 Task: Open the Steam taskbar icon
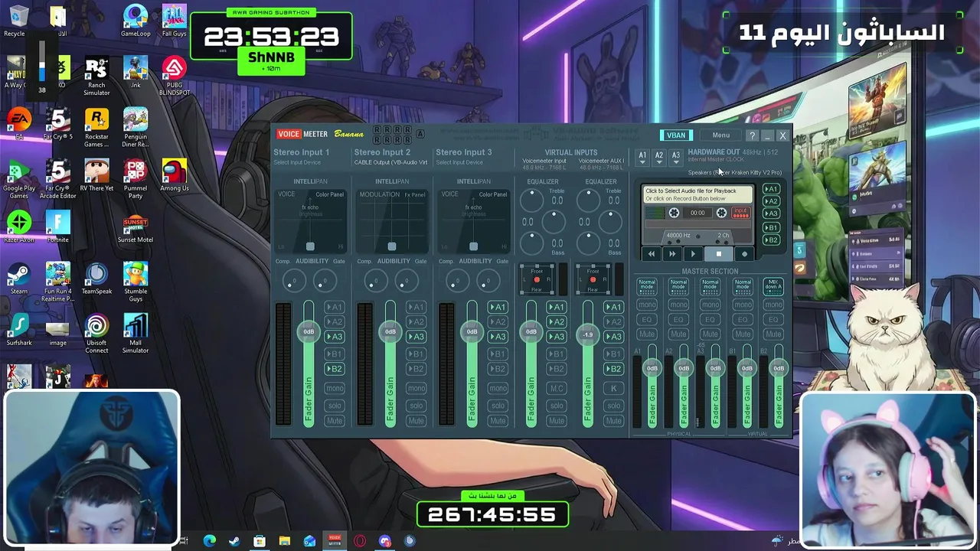click(x=234, y=541)
